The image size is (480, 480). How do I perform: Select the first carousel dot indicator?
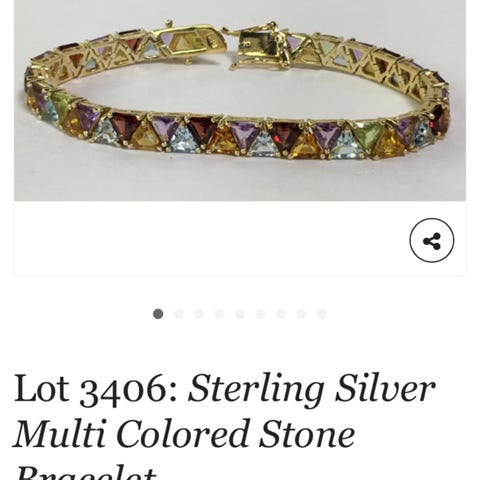point(158,314)
